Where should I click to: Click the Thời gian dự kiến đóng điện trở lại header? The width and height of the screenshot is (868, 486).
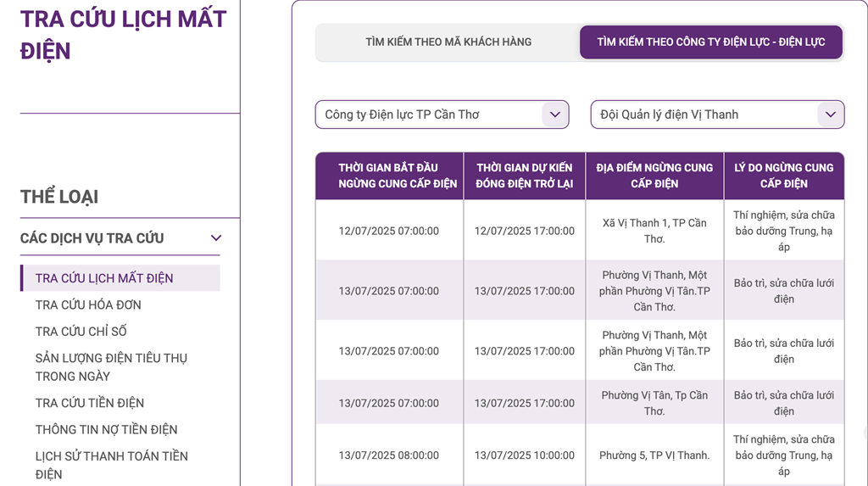(x=524, y=176)
